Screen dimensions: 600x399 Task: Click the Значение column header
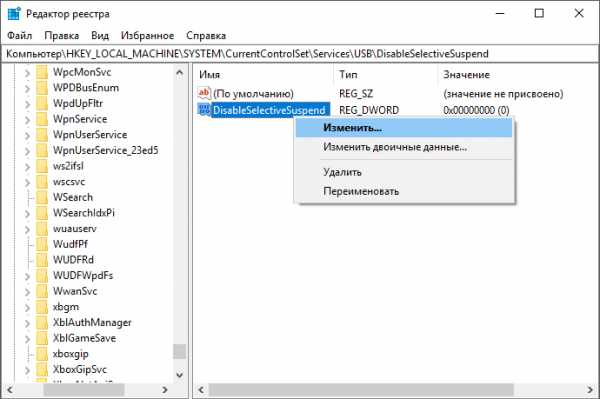coord(466,75)
